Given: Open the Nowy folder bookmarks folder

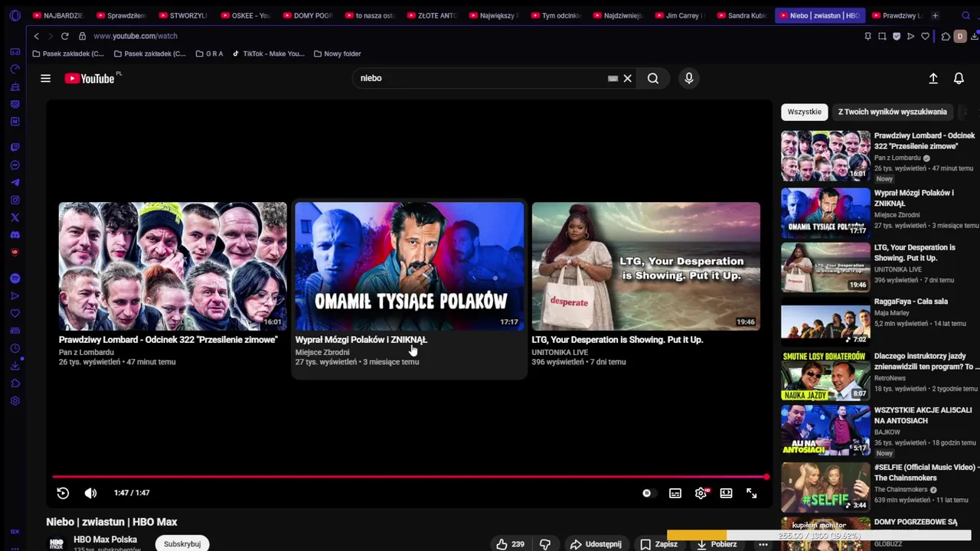Looking at the screenshot, I should pyautogui.click(x=337, y=54).
